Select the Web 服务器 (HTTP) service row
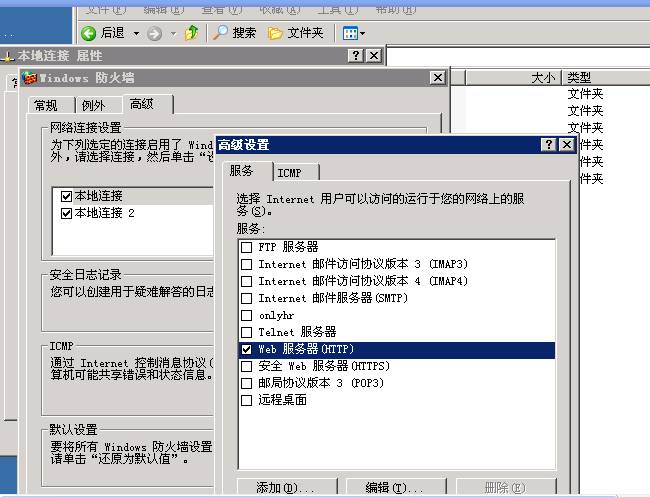 (397, 349)
